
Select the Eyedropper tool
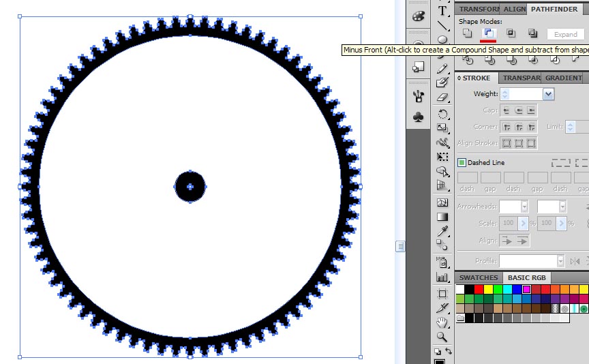click(442, 230)
